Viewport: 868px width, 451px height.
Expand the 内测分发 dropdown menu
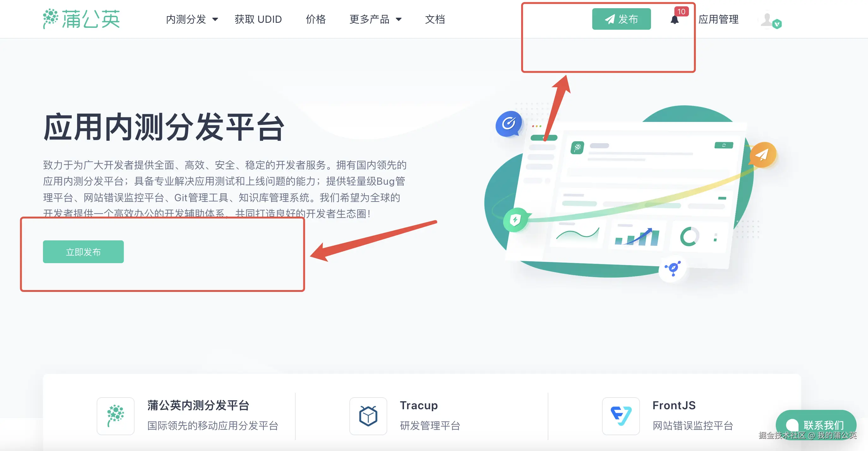click(x=192, y=19)
